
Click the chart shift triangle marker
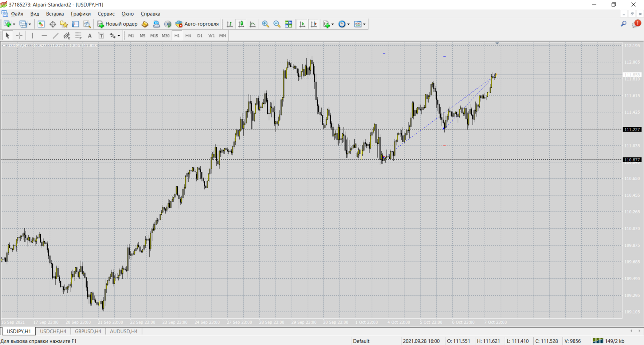[497, 44]
